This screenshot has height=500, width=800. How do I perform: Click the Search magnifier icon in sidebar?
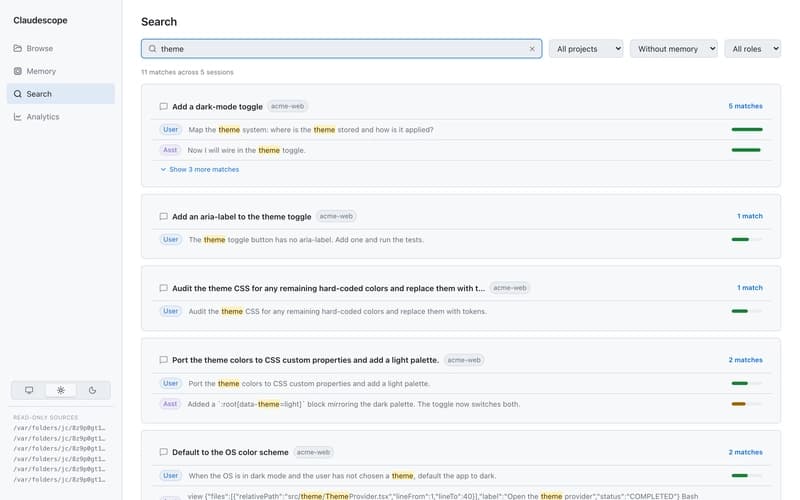(x=17, y=94)
